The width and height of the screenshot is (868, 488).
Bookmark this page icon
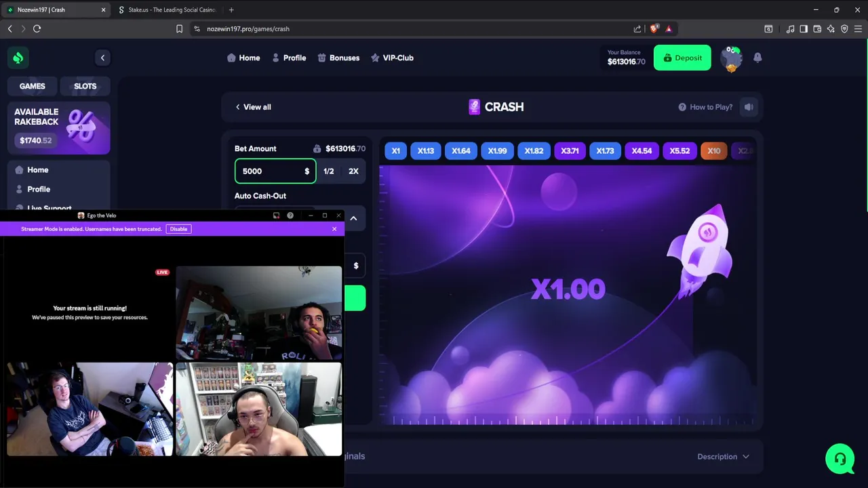click(179, 29)
